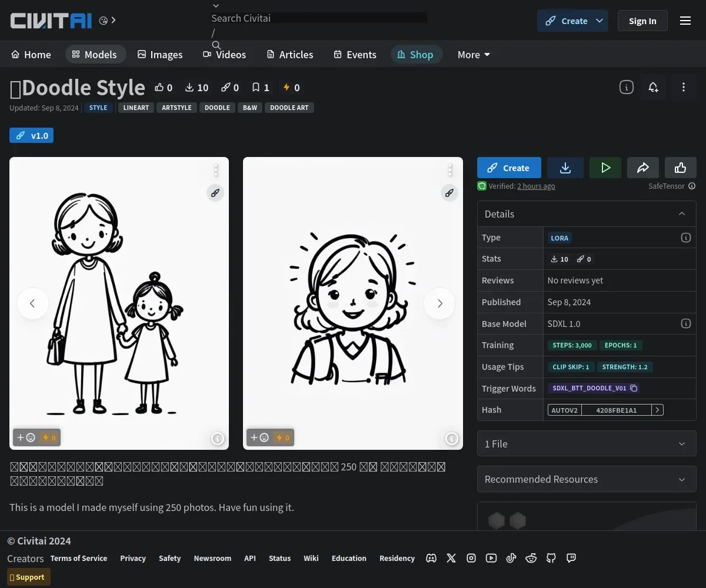Open Terms of Service link
The image size is (706, 588).
pyautogui.click(x=79, y=558)
